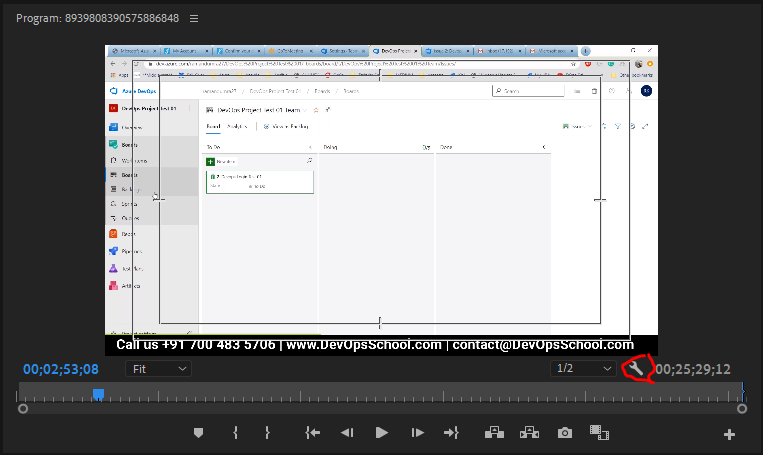Open the 1/2 playback resolution dropdown
The width and height of the screenshot is (763, 455).
tap(585, 369)
